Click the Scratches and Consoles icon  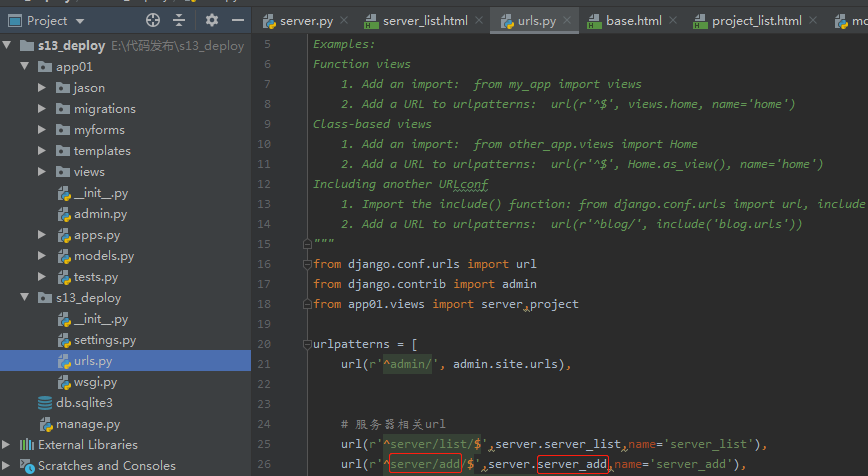[26, 466]
